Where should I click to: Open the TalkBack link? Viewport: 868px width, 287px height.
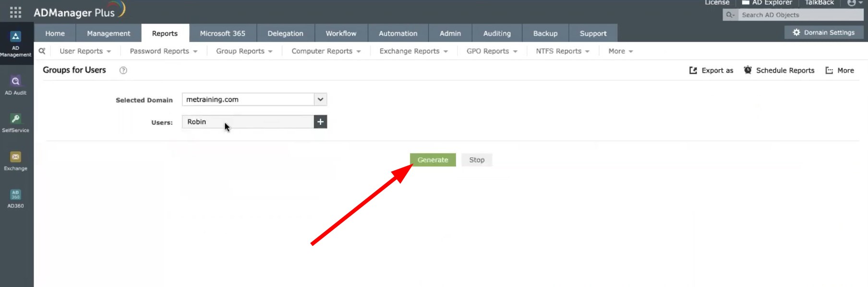(819, 3)
